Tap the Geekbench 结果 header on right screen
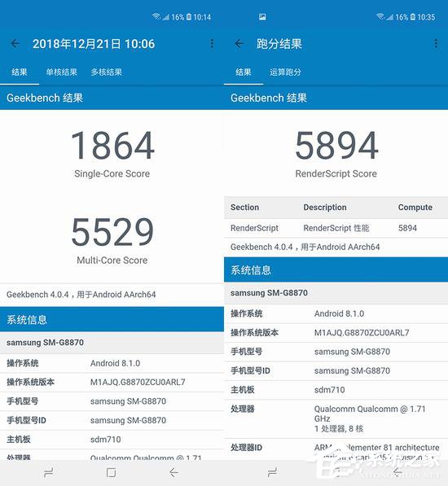The image size is (448, 486). [x=269, y=98]
